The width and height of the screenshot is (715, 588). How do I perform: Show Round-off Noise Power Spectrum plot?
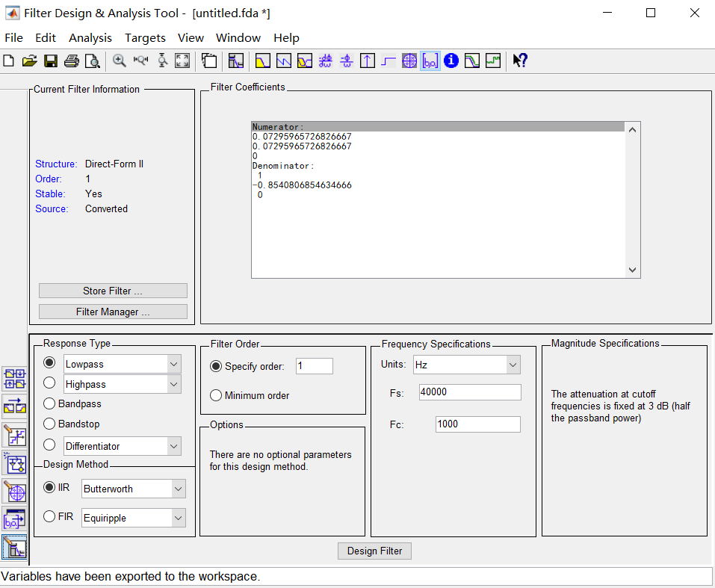tap(493, 61)
